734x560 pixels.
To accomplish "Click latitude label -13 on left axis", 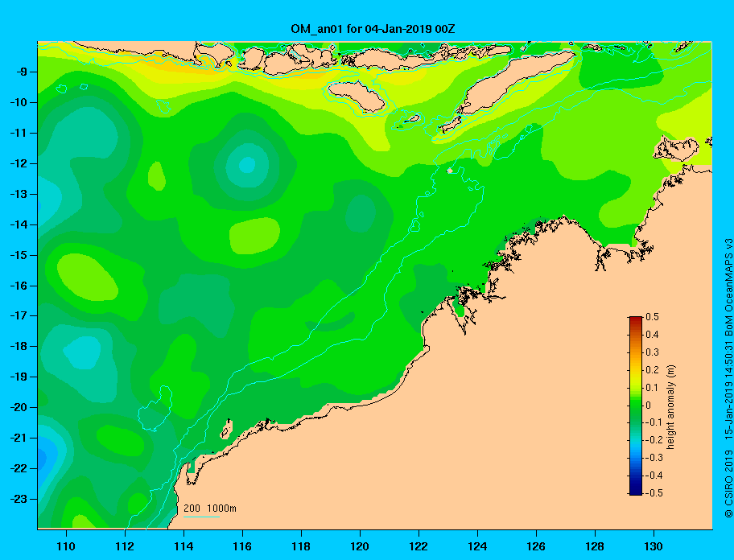I will [18, 194].
